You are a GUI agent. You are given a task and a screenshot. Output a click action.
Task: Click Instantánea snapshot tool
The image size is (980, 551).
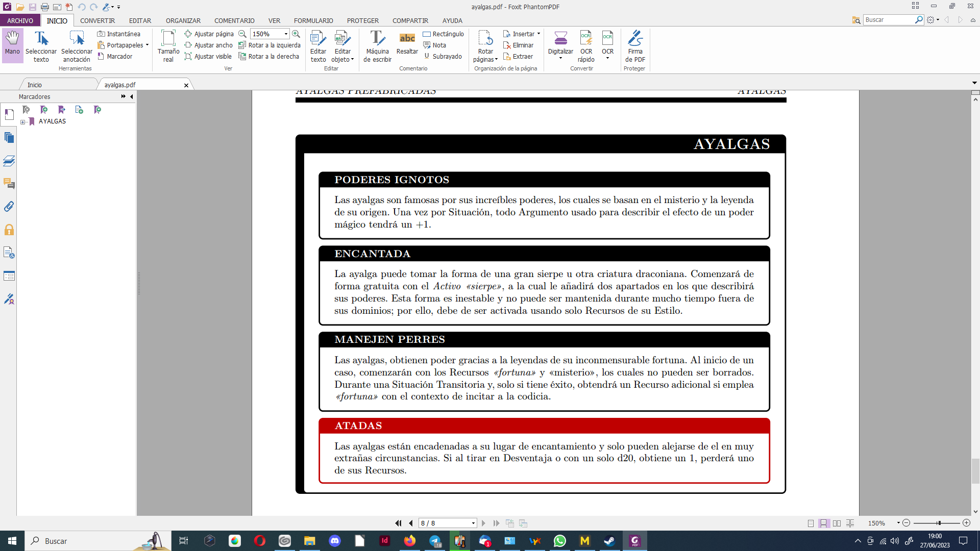pos(119,34)
